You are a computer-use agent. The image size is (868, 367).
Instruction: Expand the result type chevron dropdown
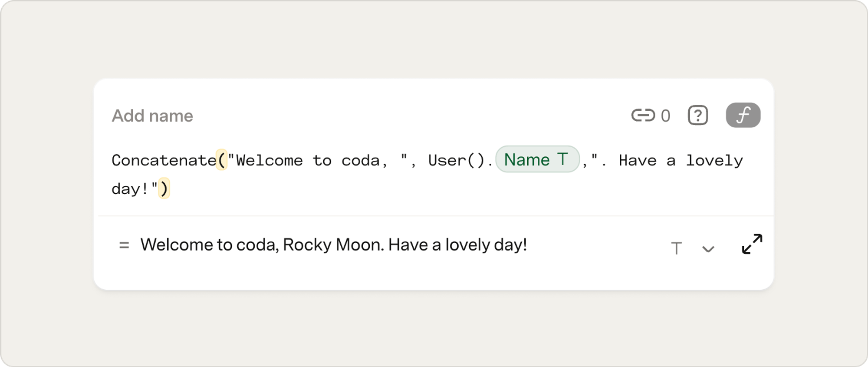[x=708, y=249]
